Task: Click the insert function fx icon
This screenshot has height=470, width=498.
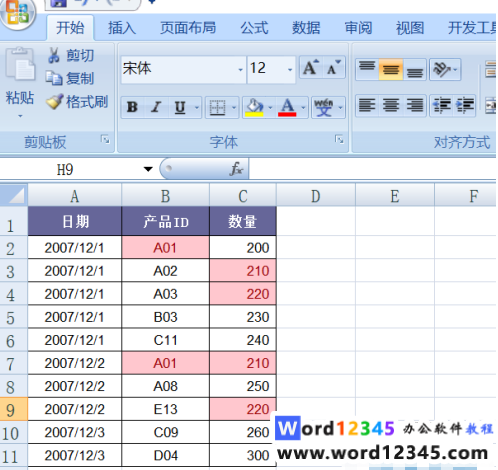Action: pyautogui.click(x=236, y=169)
